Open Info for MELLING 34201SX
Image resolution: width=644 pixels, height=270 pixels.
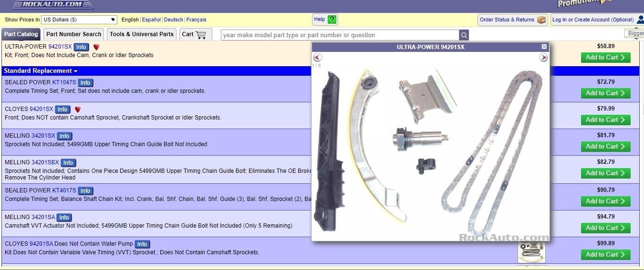tap(64, 136)
